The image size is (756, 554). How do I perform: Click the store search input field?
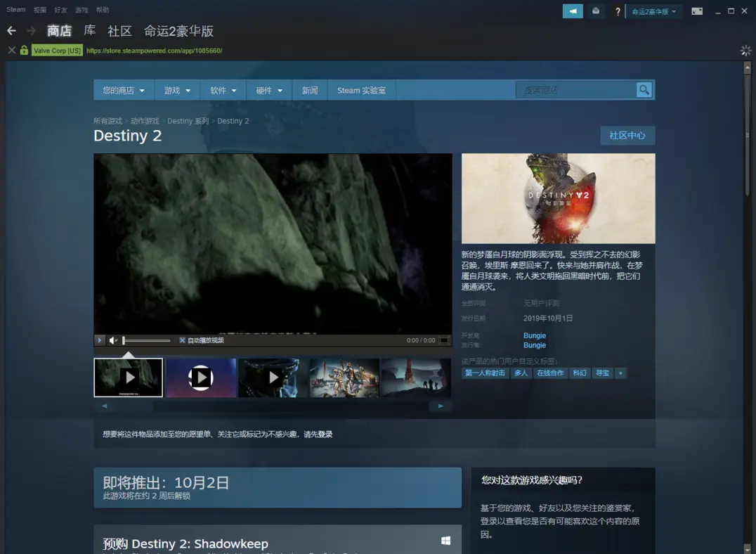click(576, 90)
